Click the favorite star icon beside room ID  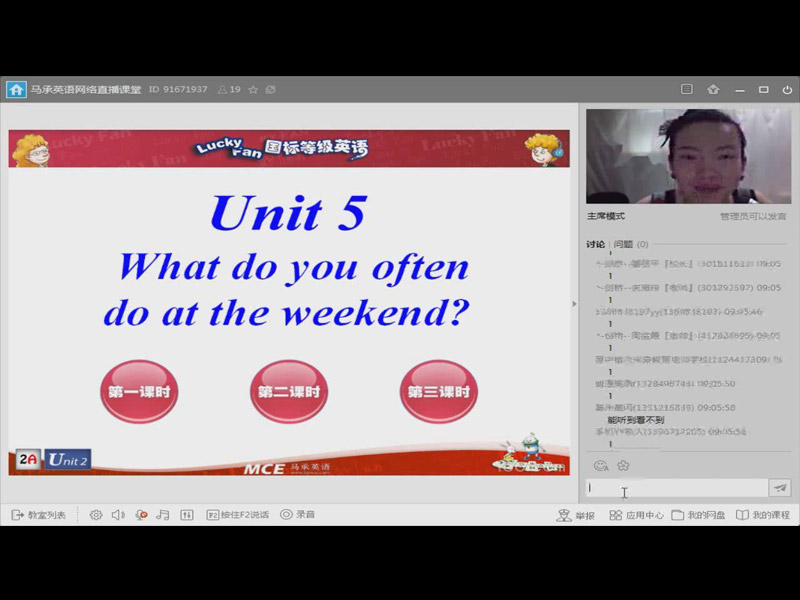tap(253, 90)
